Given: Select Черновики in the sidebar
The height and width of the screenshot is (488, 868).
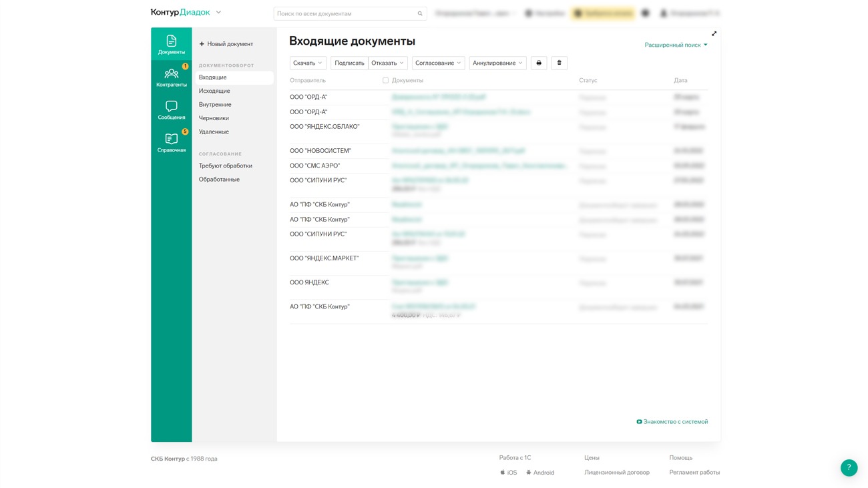Looking at the screenshot, I should [214, 118].
